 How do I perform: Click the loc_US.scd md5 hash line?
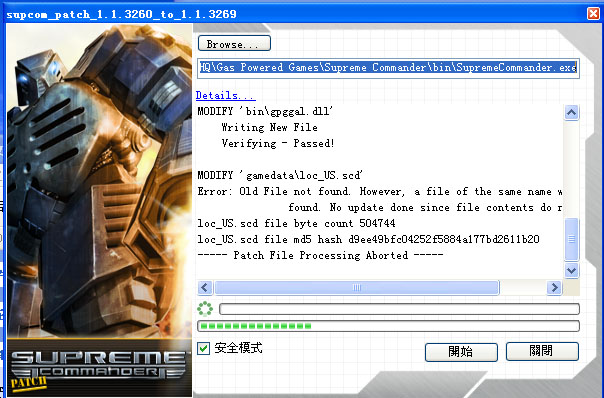368,240
